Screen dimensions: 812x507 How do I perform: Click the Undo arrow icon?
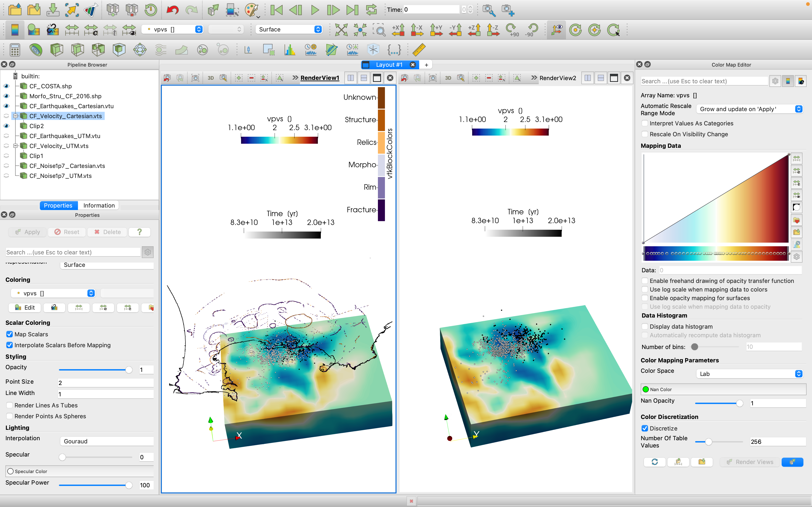tap(172, 10)
